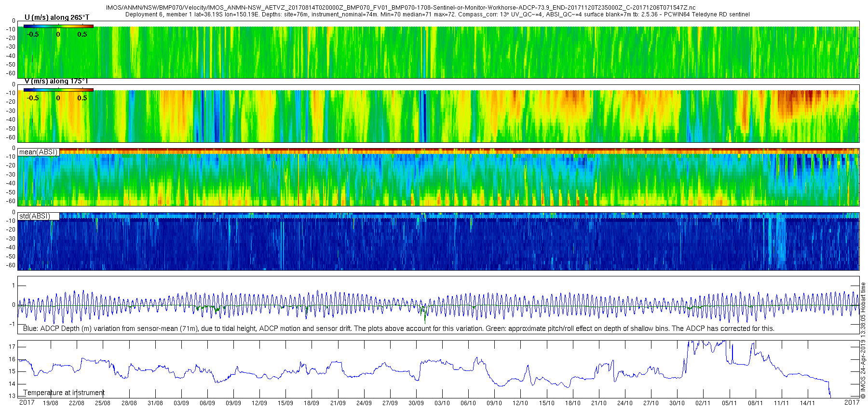This screenshot has height=410, width=868.
Task: Click the 11/11 date tick label
Action: [x=782, y=403]
